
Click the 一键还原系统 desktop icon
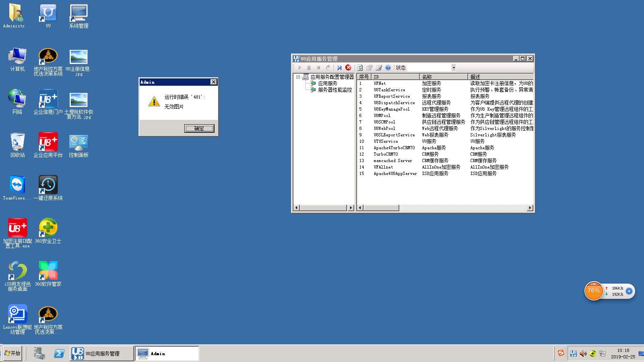click(x=48, y=188)
